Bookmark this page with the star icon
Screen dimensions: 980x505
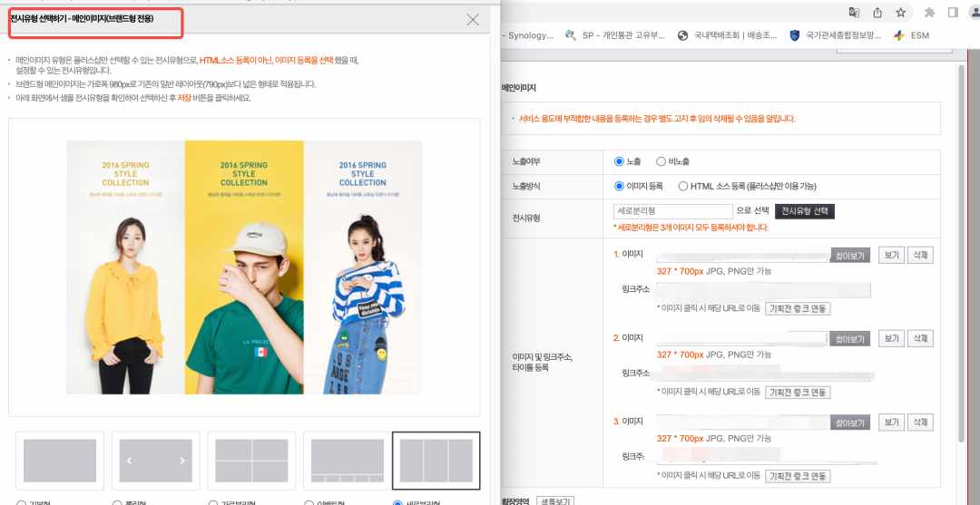point(901,13)
